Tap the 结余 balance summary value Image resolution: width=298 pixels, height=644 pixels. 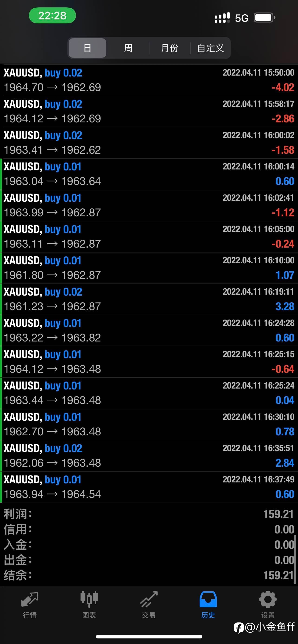tap(278, 575)
